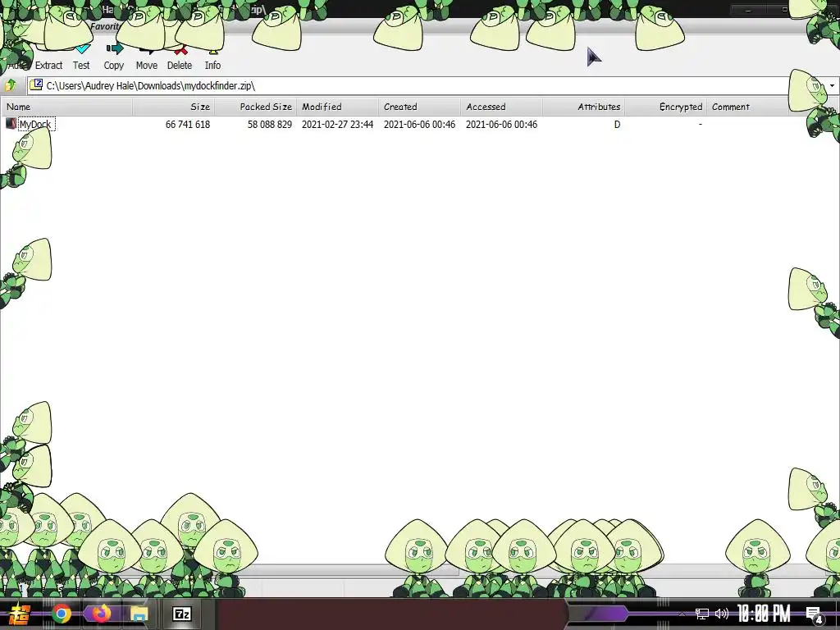The width and height of the screenshot is (840, 630).
Task: Sort by Size column header
Action: pos(174,107)
